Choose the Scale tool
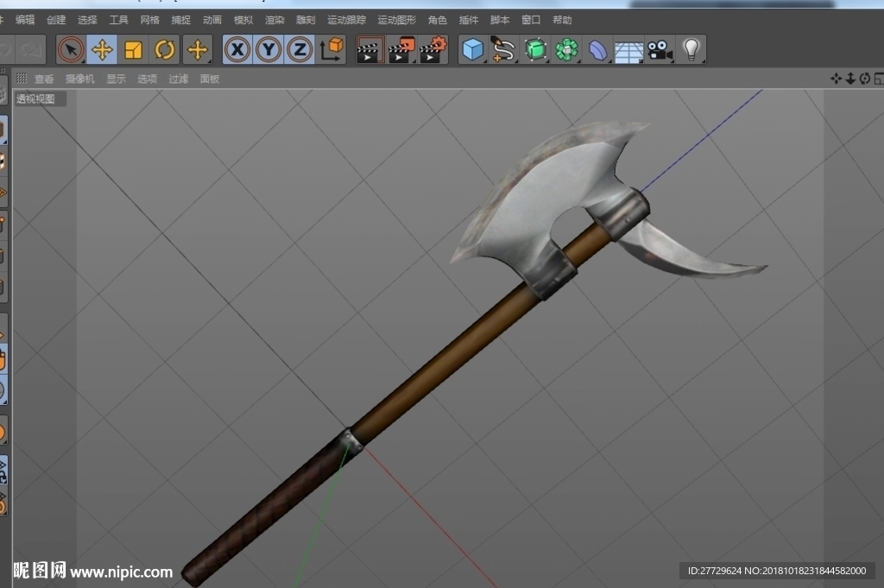This screenshot has width=884, height=588. coord(133,49)
